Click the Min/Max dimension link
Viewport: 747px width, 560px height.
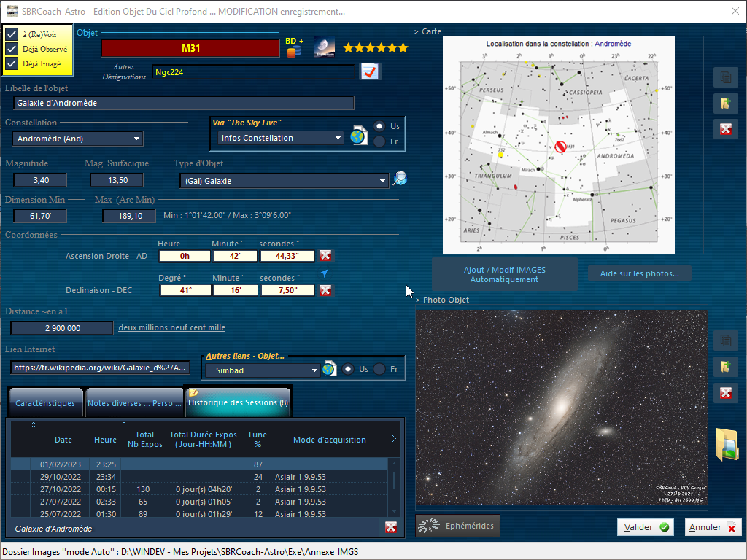227,215
